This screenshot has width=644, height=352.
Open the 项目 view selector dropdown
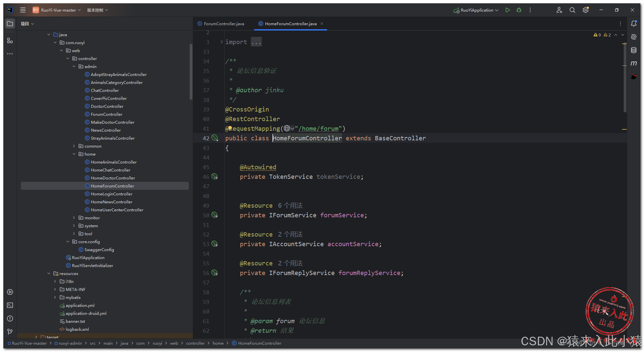[27, 24]
